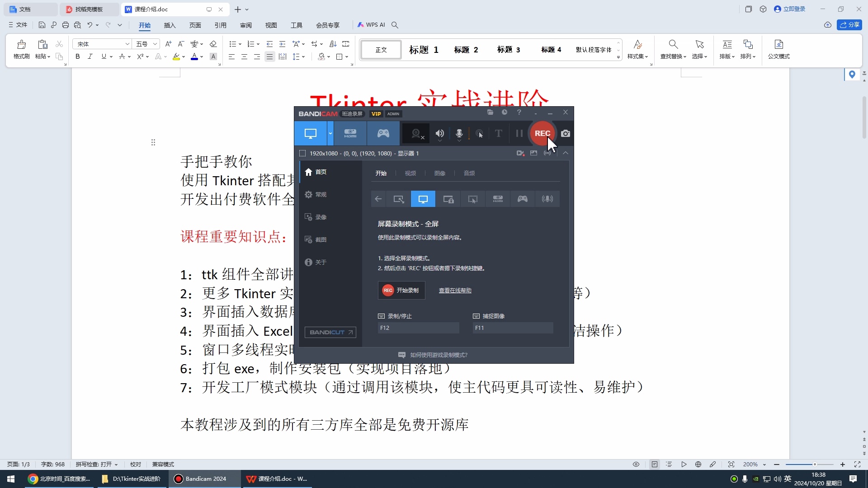This screenshot has height=488, width=868.
Task: Toggle italic formatting for selected text
Action: coord(90,56)
